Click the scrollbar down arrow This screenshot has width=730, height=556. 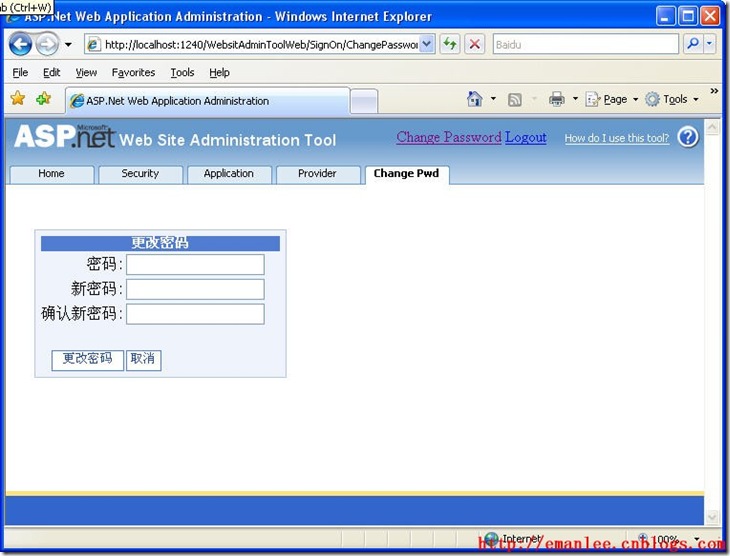(x=712, y=516)
